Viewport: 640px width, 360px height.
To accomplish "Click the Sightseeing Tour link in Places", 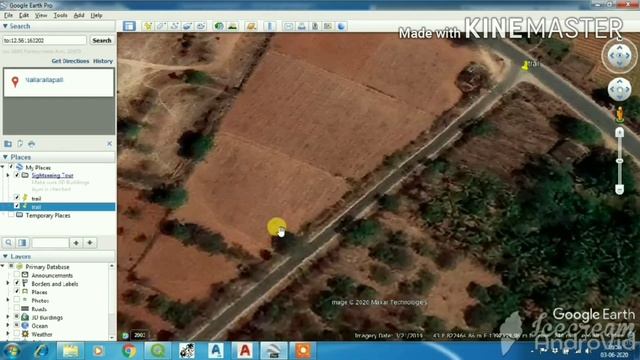I will (53, 176).
